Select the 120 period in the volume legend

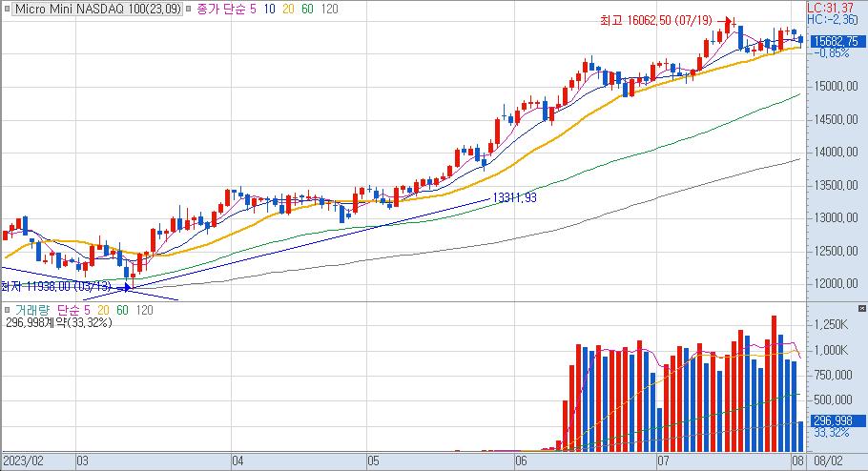pyautogui.click(x=144, y=310)
